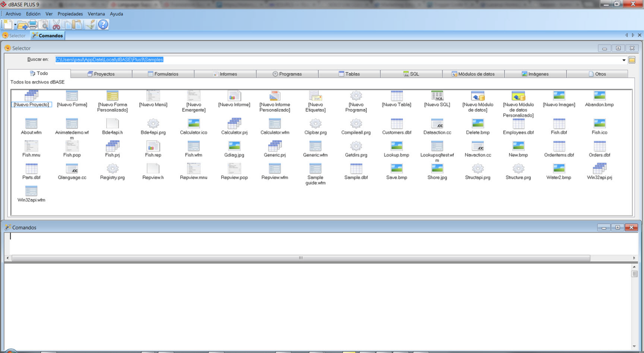Click the Paste clipboard icon
Image resolution: width=644 pixels, height=353 pixels.
click(77, 25)
